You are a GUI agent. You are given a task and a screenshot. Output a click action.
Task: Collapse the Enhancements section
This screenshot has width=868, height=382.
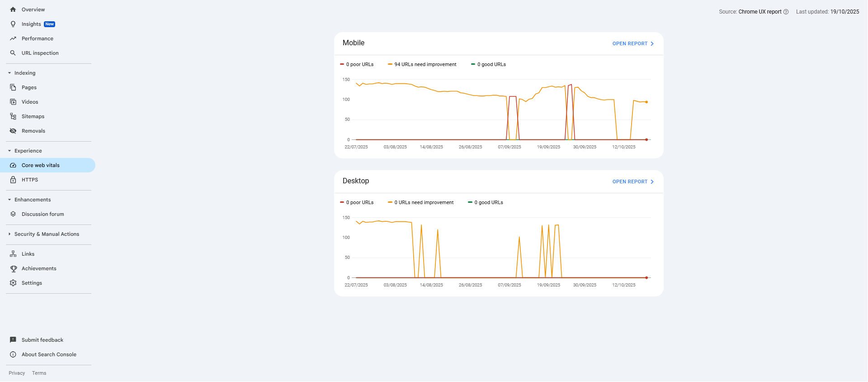(9, 200)
